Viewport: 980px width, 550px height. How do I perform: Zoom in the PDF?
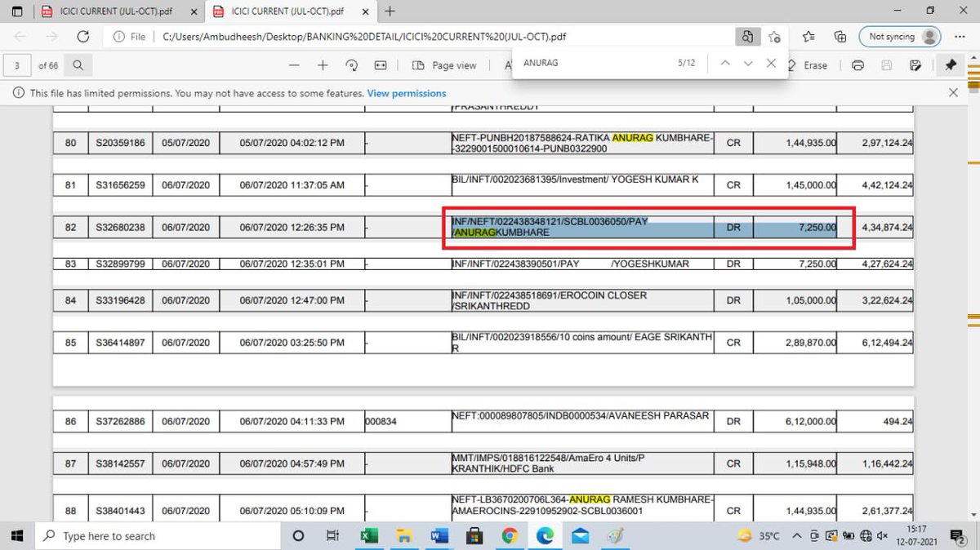point(323,65)
